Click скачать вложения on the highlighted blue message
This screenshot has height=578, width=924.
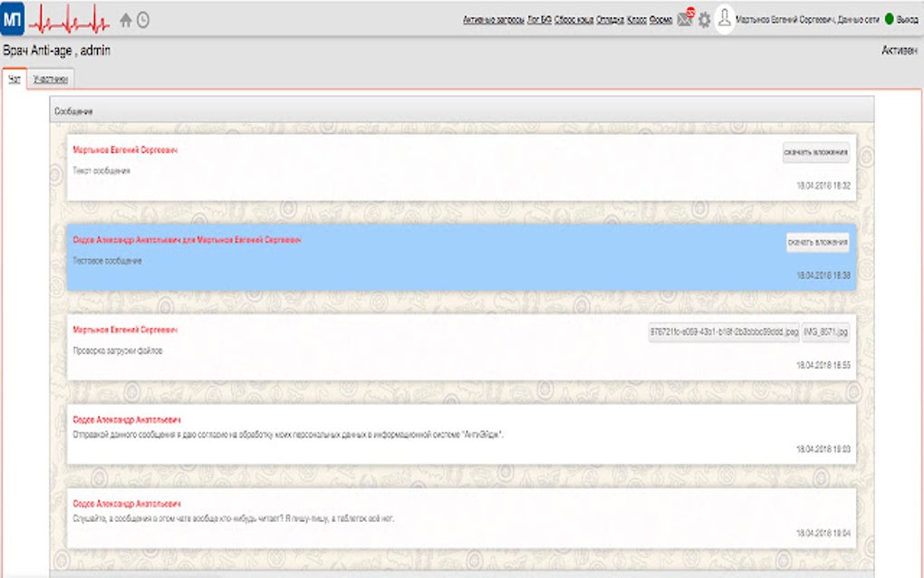[x=818, y=243]
